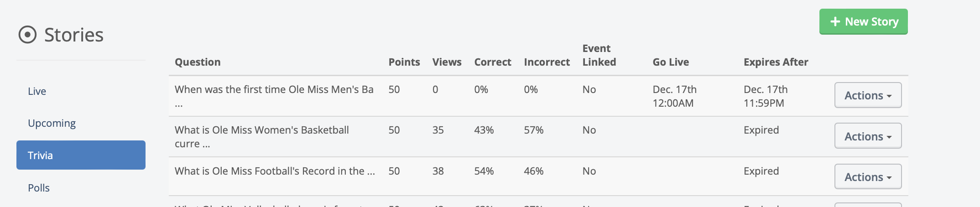This screenshot has height=207, width=980.
Task: Click the plus icon on New Story
Action: tap(835, 22)
